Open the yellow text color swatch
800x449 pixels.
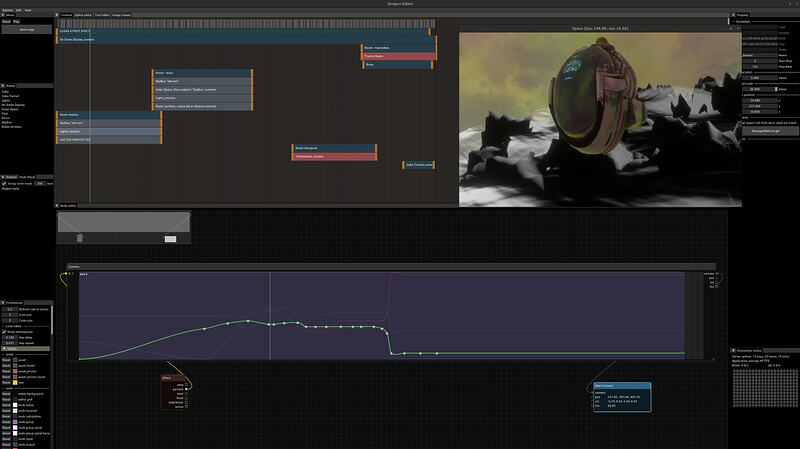15,383
